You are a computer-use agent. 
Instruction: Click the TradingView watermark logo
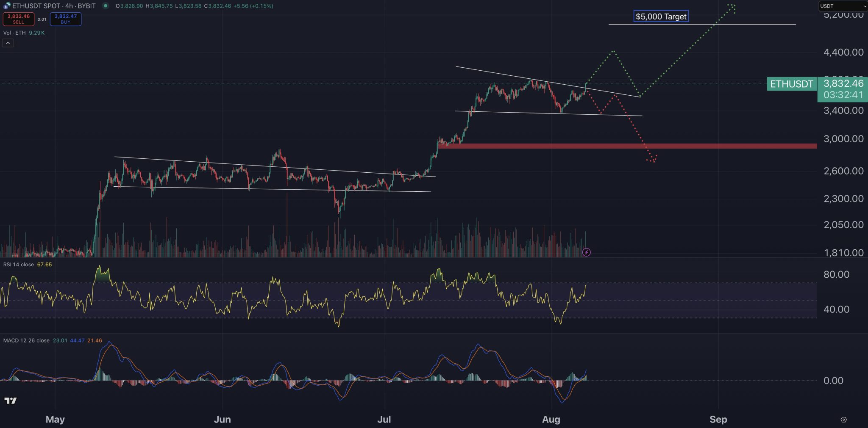point(11,401)
